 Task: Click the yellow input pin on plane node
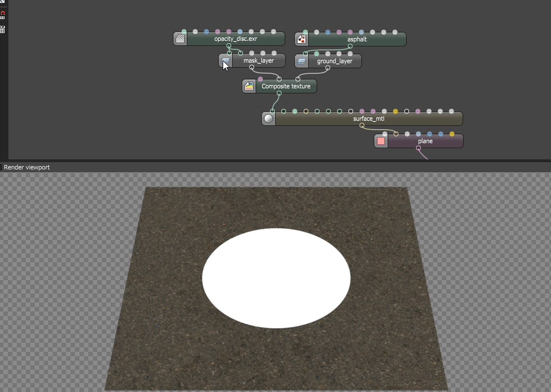coord(452,134)
